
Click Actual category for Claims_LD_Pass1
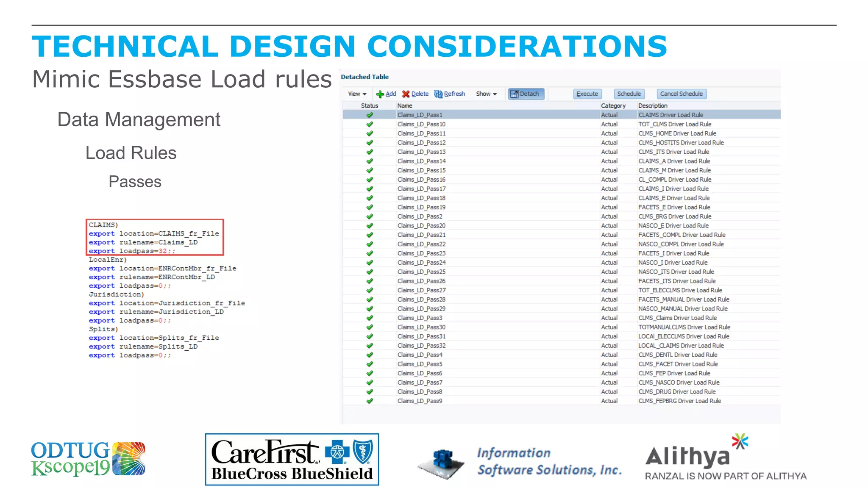(609, 115)
